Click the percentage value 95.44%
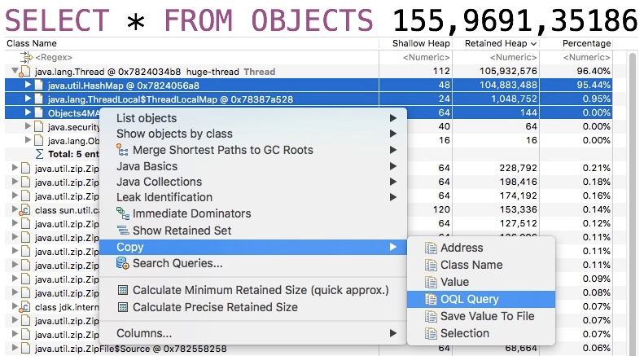Image resolution: width=644 pixels, height=356 pixels. [x=594, y=85]
